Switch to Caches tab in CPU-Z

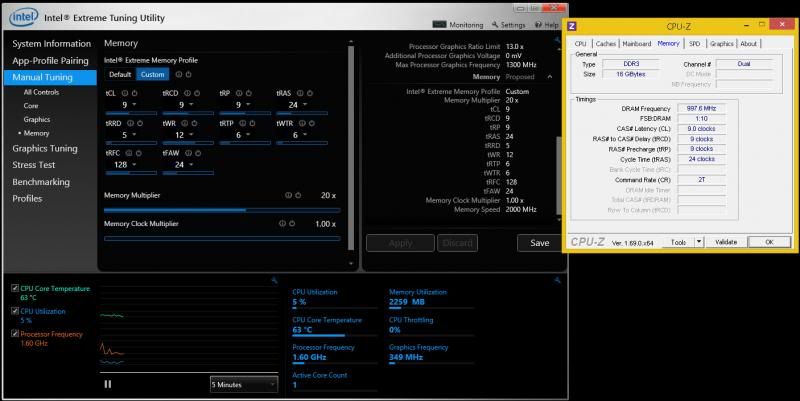[x=606, y=44]
